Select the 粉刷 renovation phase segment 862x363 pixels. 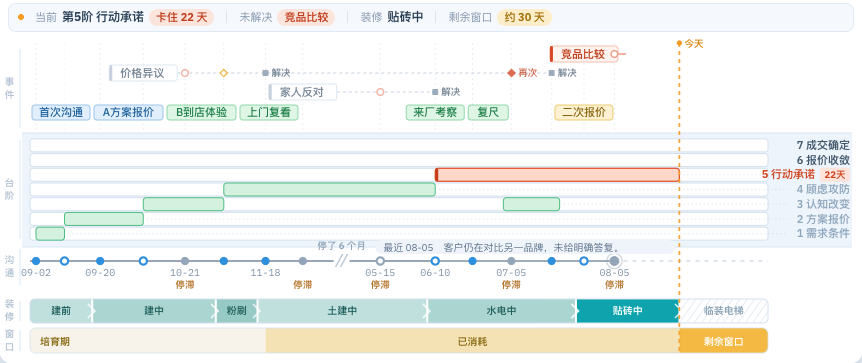[x=237, y=311]
